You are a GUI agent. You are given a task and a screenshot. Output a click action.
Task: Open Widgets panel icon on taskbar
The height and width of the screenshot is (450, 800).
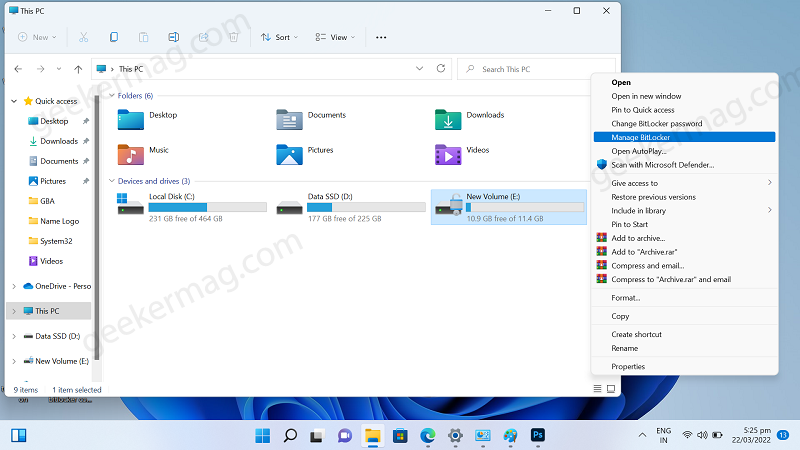(x=18, y=435)
